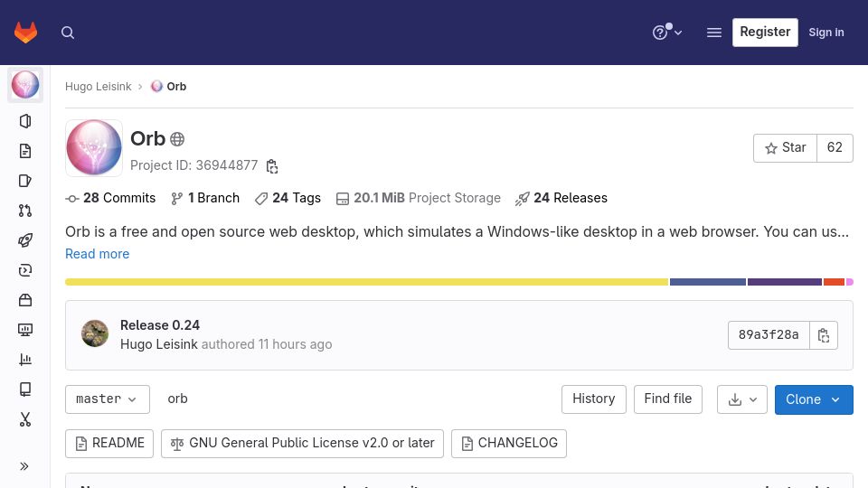
Task: Star the Orb project
Action: coord(785,147)
